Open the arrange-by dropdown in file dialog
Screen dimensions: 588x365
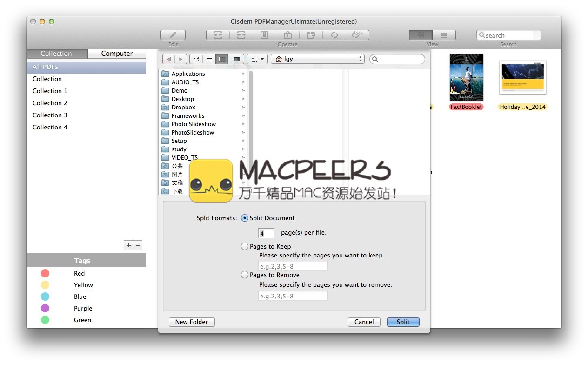click(257, 59)
